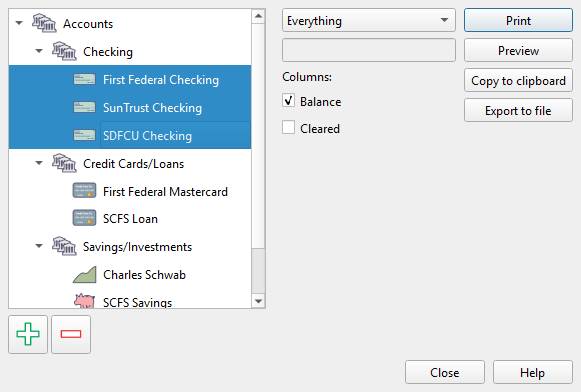
Task: Collapse the Savings/Investments group
Action: tap(39, 246)
